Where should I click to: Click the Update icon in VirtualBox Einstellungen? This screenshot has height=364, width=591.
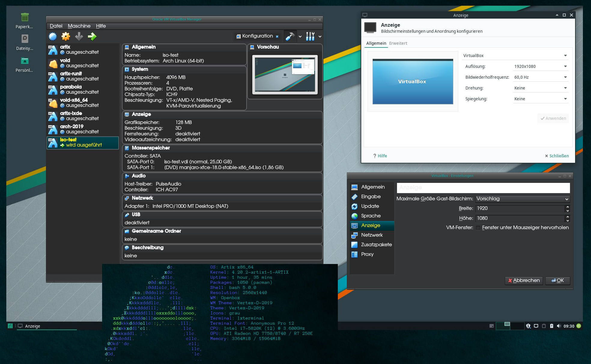(354, 206)
